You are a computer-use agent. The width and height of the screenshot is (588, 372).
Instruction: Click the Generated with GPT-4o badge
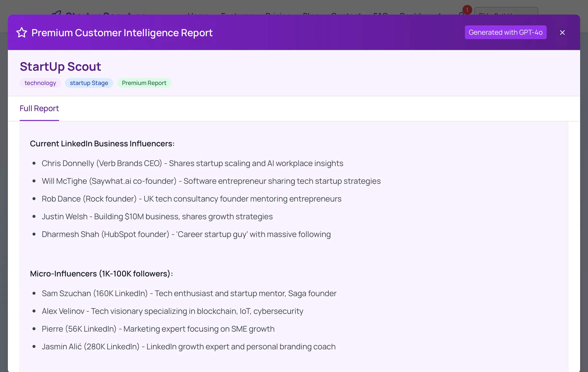[506, 32]
